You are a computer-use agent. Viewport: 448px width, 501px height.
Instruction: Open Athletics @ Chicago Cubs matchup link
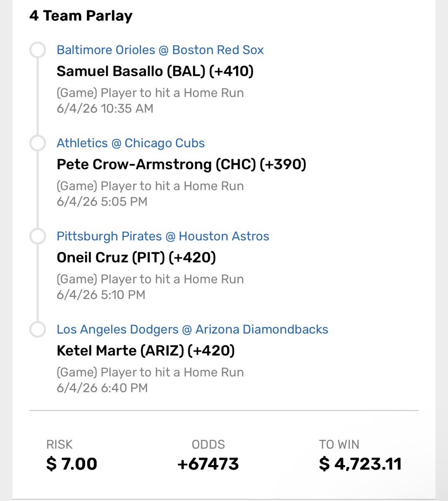[x=131, y=143]
